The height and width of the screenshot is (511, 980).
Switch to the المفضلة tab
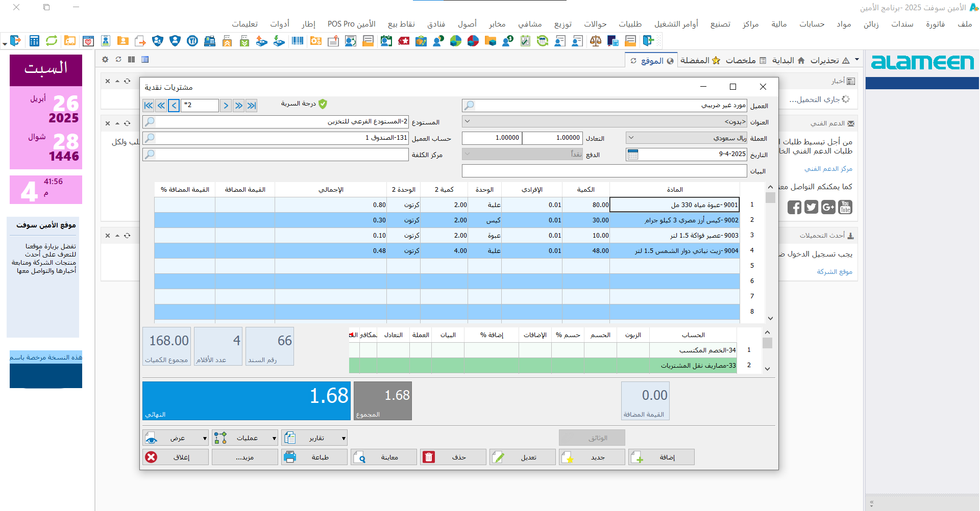[x=700, y=60]
